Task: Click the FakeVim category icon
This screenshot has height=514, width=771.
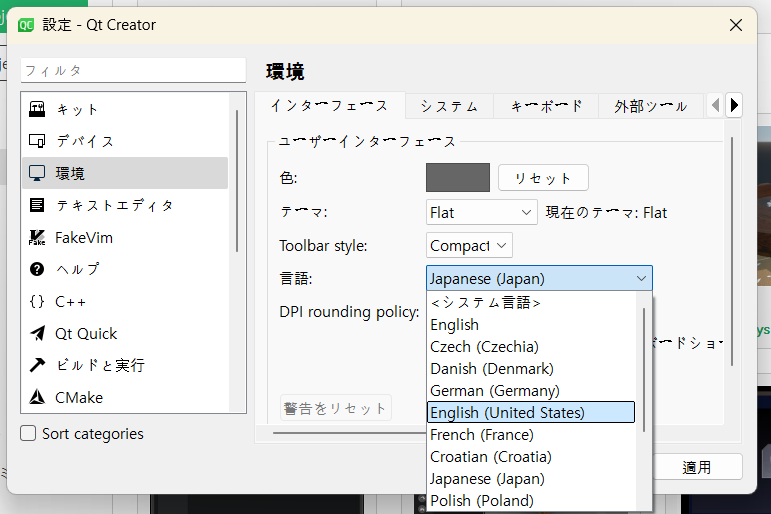Action: [x=37, y=238]
